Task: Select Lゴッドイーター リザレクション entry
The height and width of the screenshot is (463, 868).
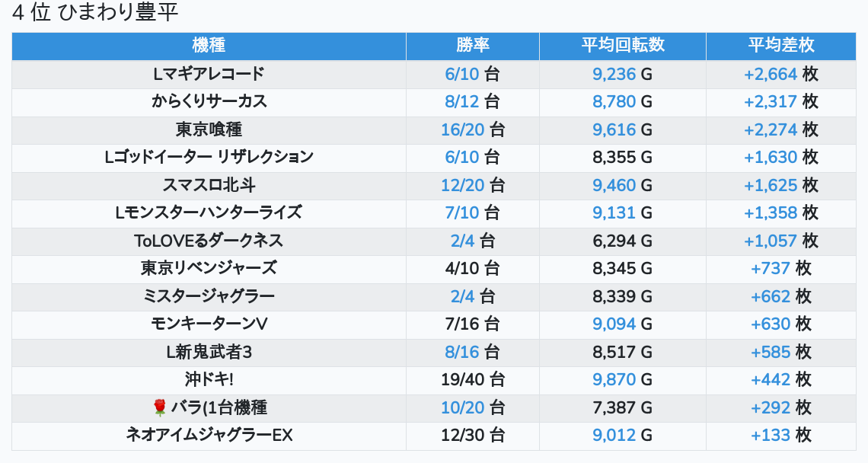Action: (209, 158)
